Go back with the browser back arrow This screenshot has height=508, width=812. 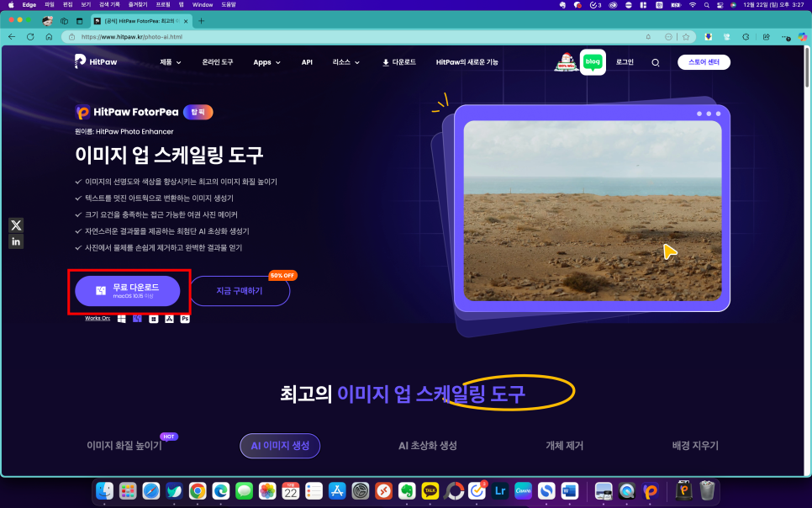pos(12,37)
